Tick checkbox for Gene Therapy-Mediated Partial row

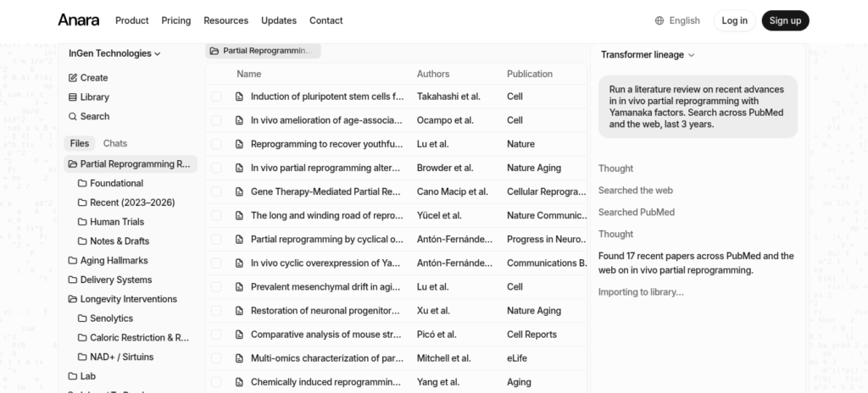point(216,191)
